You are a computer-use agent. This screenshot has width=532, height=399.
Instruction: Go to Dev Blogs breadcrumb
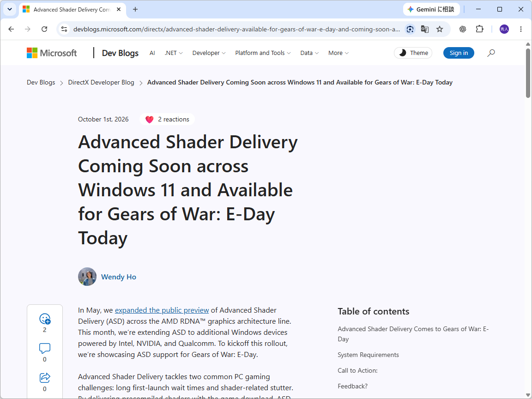click(41, 83)
